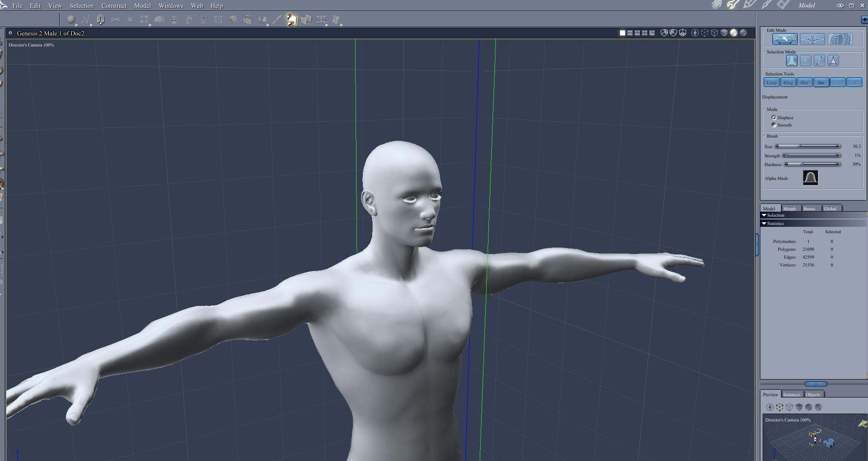The image size is (868, 461).
Task: Click the plus grow selection button
Action: click(854, 82)
